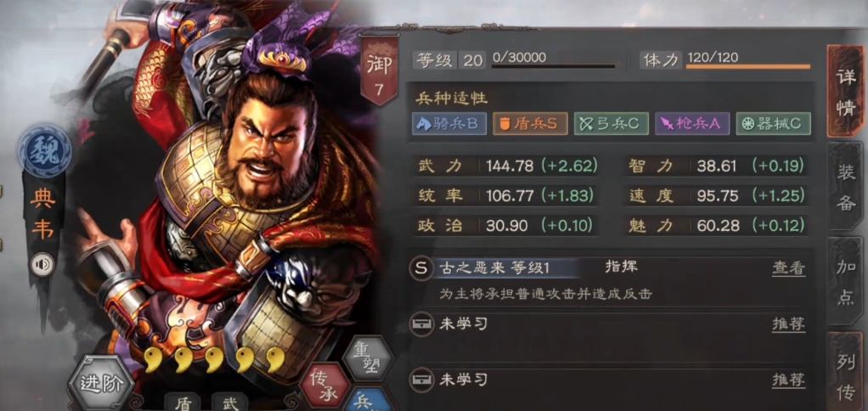Click the 体力 stamina bar
Screen dimensions: 868x411
pyautogui.click(x=748, y=66)
